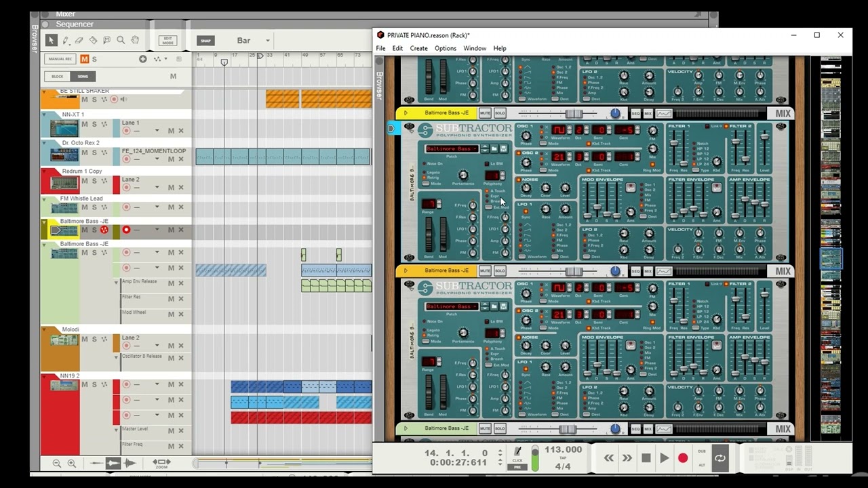
Task: Toggle the EDIT MODE button
Action: (x=167, y=41)
